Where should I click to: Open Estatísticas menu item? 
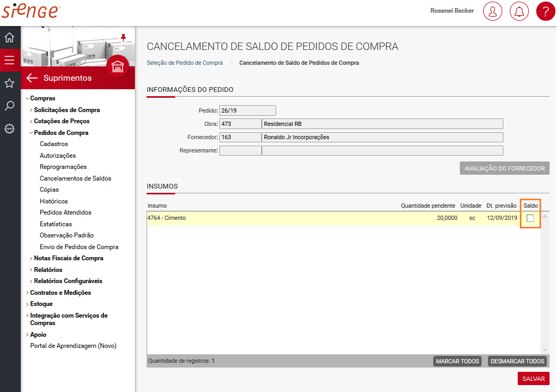(x=56, y=224)
